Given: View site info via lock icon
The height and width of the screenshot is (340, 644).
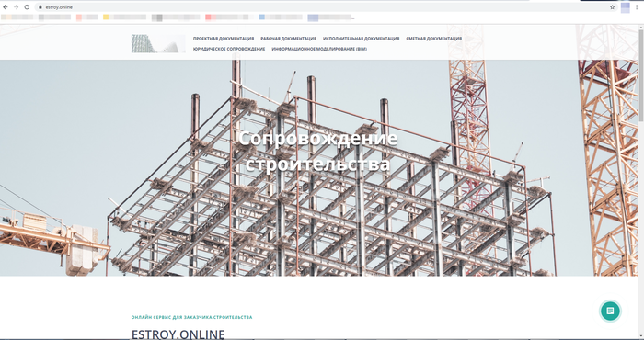Looking at the screenshot, I should point(40,7).
